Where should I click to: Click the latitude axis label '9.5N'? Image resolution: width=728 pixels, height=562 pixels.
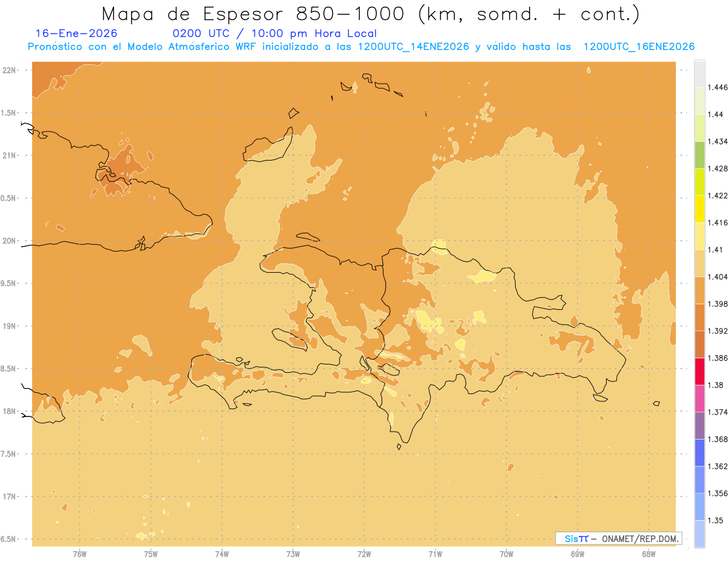click(9, 283)
